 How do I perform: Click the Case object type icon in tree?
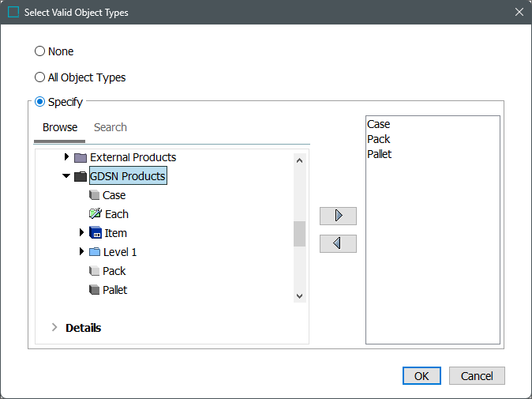pos(95,195)
